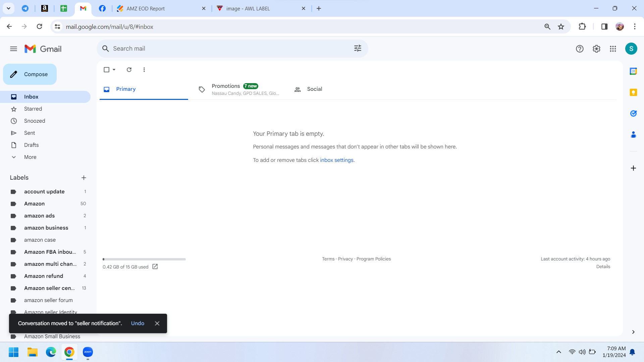The height and width of the screenshot is (362, 644).
Task: Open the Amazon Small Business label
Action: [x=45, y=337]
